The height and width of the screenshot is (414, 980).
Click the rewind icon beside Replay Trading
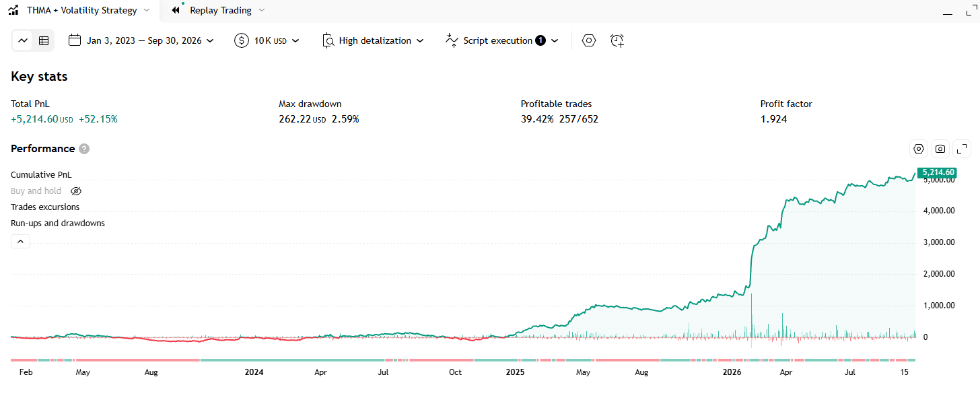coord(176,10)
